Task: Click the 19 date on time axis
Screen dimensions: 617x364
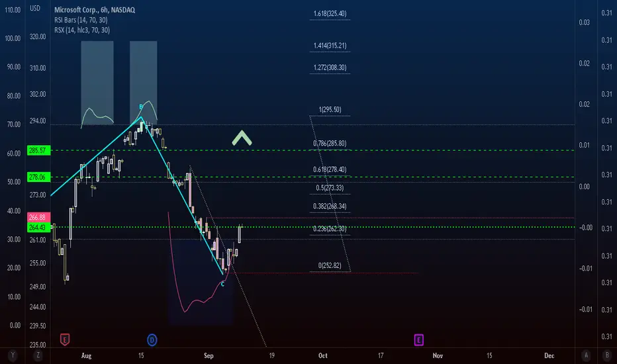Action: [271, 356]
